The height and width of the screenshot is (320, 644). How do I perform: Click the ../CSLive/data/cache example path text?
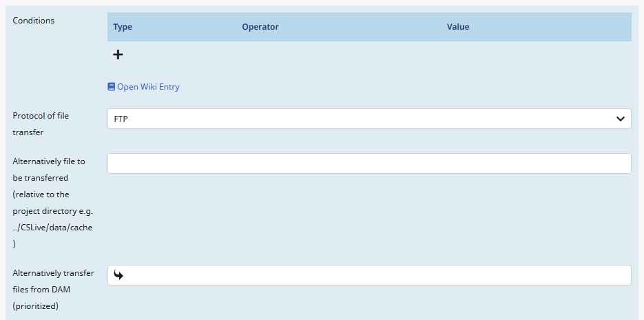pos(52,228)
